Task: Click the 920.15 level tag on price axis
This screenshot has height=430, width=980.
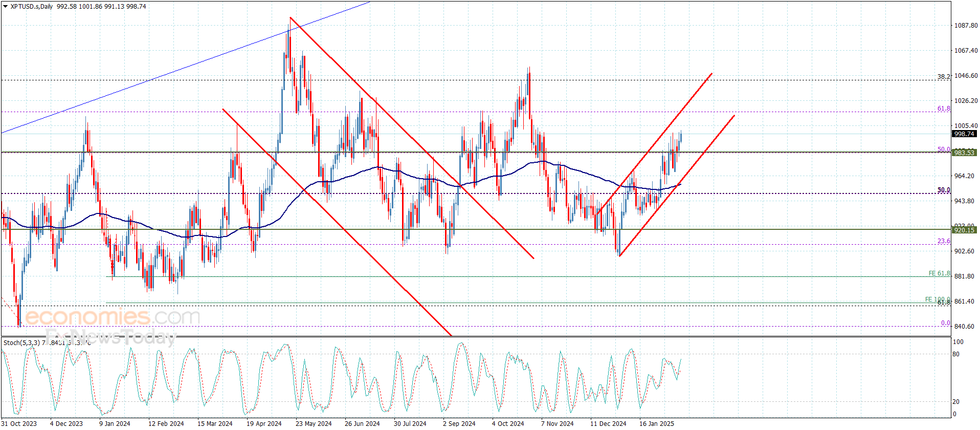Action: 964,230
